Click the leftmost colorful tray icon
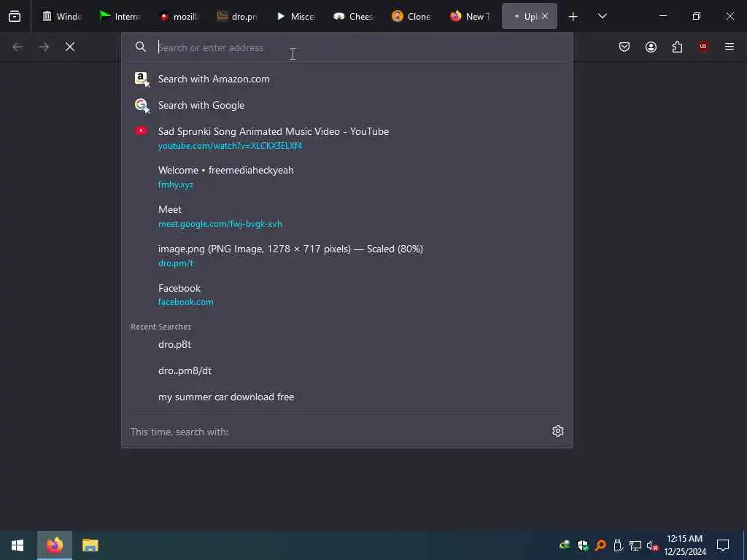This screenshot has width=747, height=560. click(565, 545)
